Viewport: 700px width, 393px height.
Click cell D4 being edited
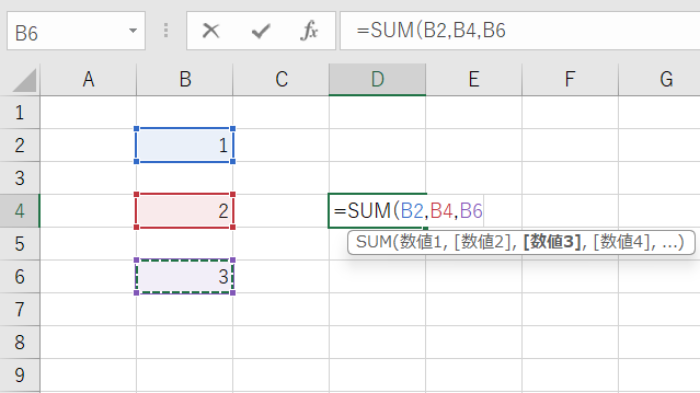pyautogui.click(x=377, y=211)
